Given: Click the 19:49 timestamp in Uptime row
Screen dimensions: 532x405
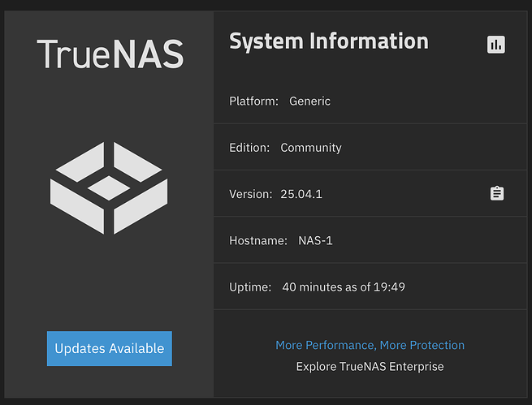Looking at the screenshot, I should point(391,287).
